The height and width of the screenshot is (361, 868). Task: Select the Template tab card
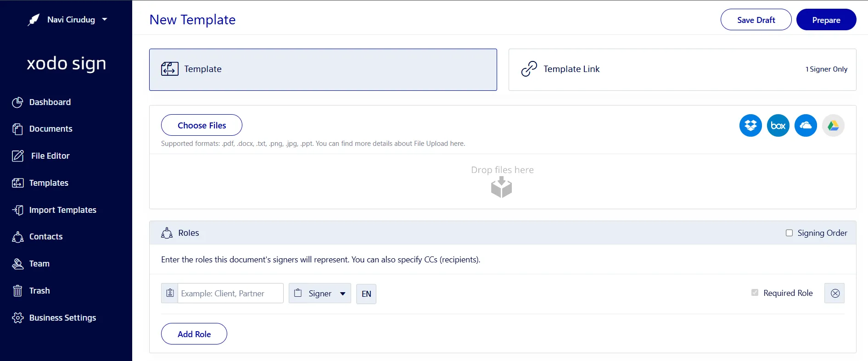[323, 70]
